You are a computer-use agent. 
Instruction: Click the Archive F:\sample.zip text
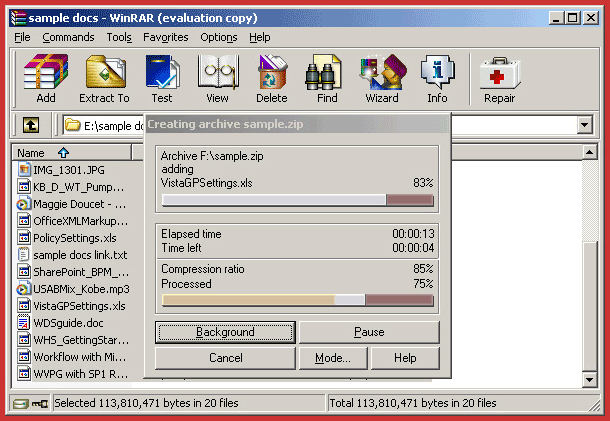tap(212, 156)
